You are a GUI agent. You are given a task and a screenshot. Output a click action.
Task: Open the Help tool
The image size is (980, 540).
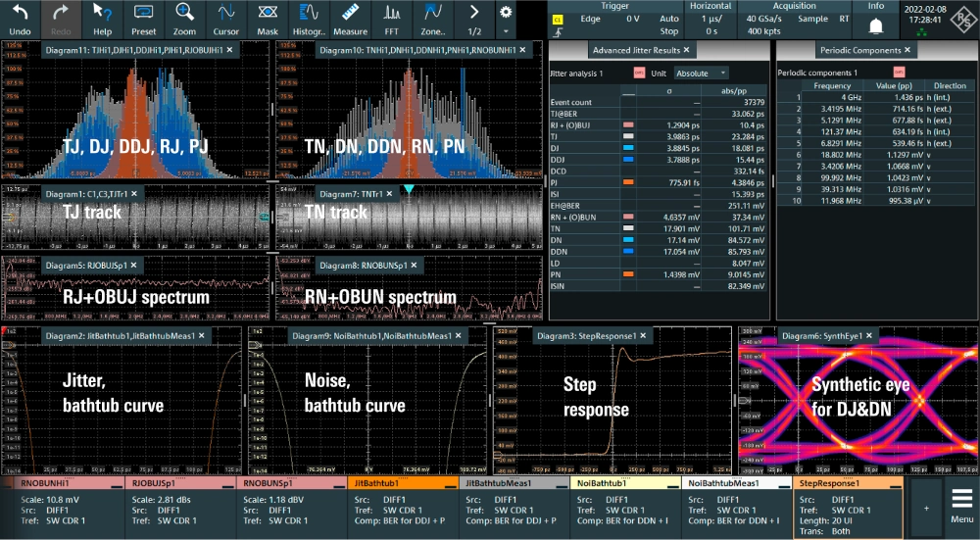tap(103, 20)
